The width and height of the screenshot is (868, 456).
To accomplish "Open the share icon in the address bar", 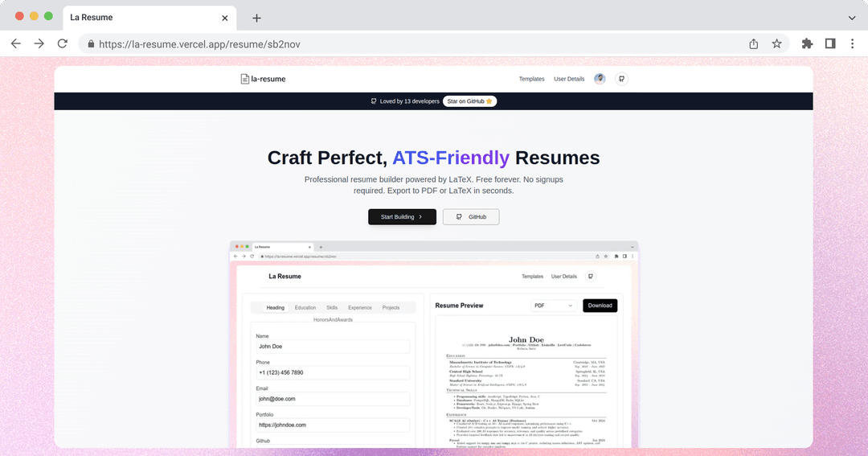I will 753,43.
